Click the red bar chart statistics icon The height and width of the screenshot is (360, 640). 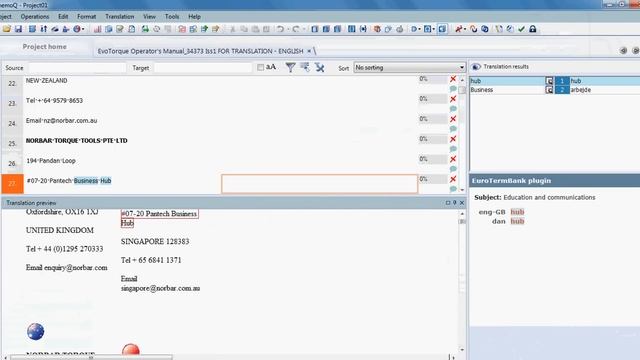[x=97, y=29]
